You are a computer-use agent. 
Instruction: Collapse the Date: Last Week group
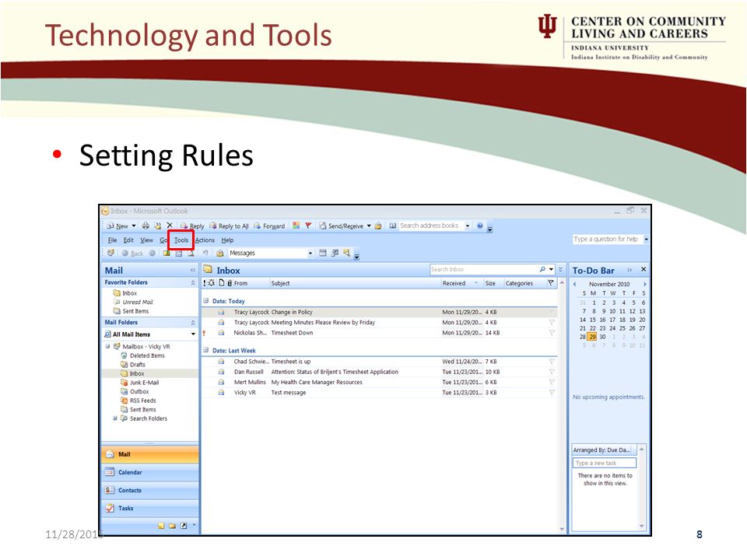[205, 350]
